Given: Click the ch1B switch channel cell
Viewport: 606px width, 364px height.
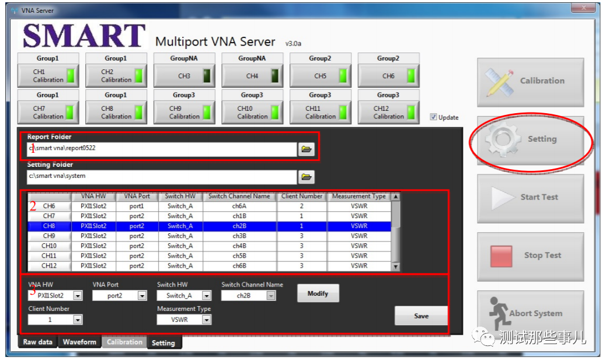Looking at the screenshot, I should point(239,216).
